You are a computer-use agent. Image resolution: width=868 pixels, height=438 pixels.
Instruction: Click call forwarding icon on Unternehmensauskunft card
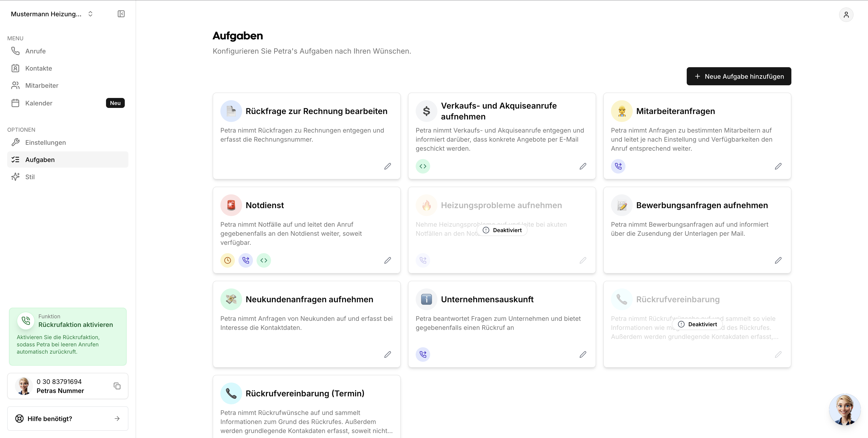point(422,354)
